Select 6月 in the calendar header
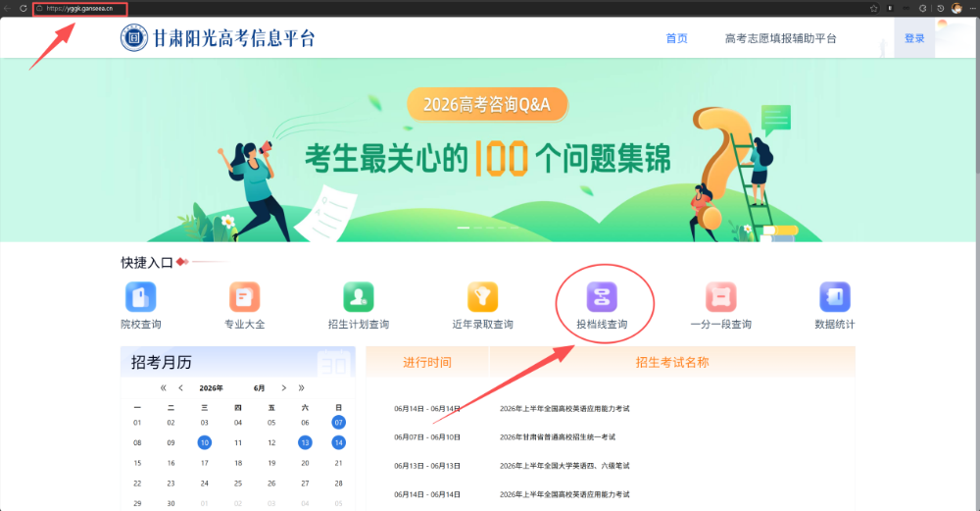The image size is (980, 511). [x=259, y=387]
